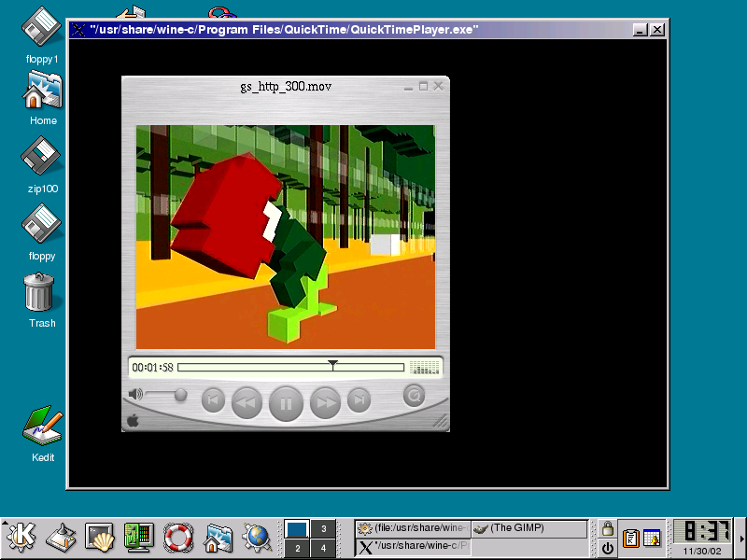Lock the screen with the padlock icon
Viewport: 747px width, 560px height.
(608, 528)
